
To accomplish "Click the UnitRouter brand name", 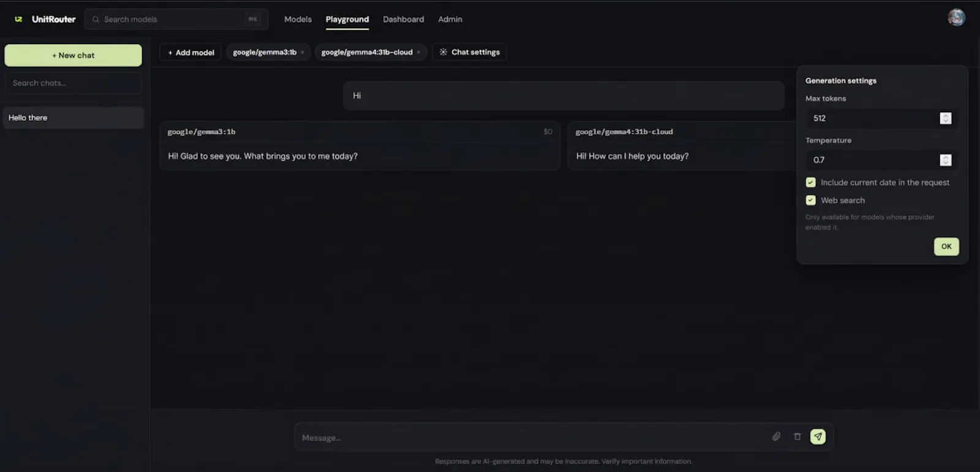I will coord(53,19).
